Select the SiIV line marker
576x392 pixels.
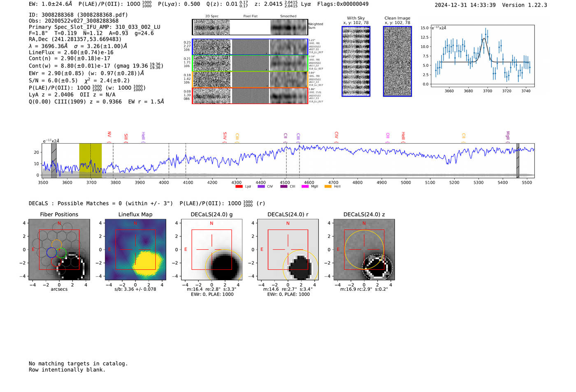225,137
